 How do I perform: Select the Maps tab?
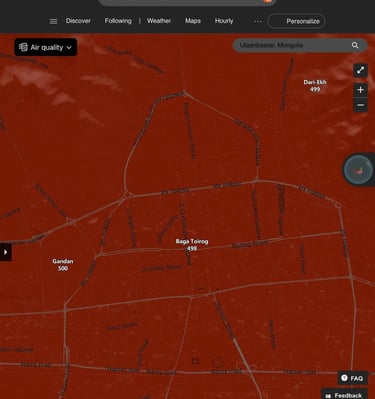(x=193, y=21)
